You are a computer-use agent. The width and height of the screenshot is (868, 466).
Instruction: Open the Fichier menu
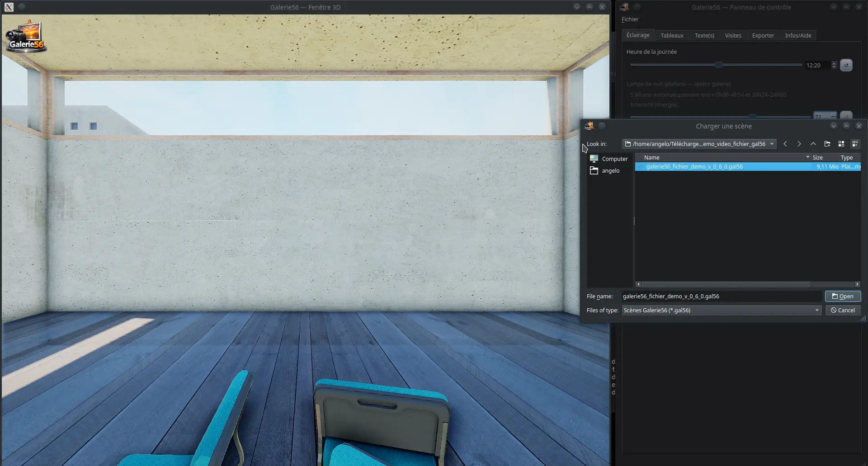(630, 19)
